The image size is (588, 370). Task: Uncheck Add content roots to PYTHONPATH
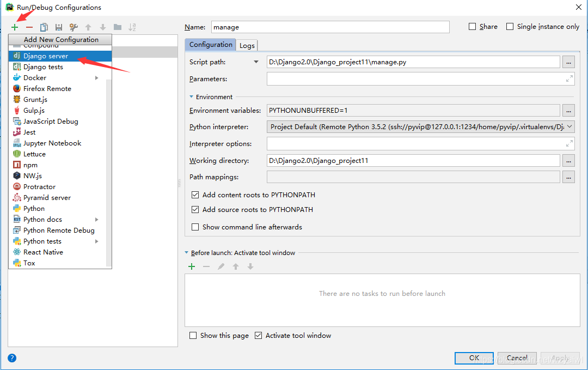pyautogui.click(x=195, y=195)
